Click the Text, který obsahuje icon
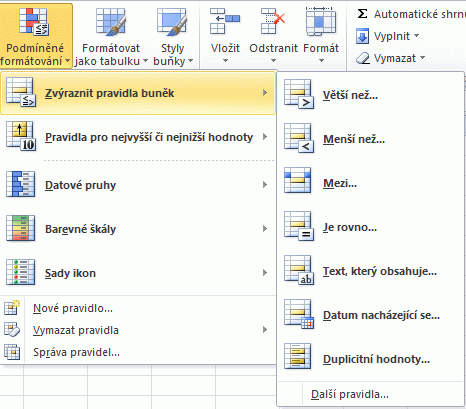The image size is (466, 409). click(299, 270)
